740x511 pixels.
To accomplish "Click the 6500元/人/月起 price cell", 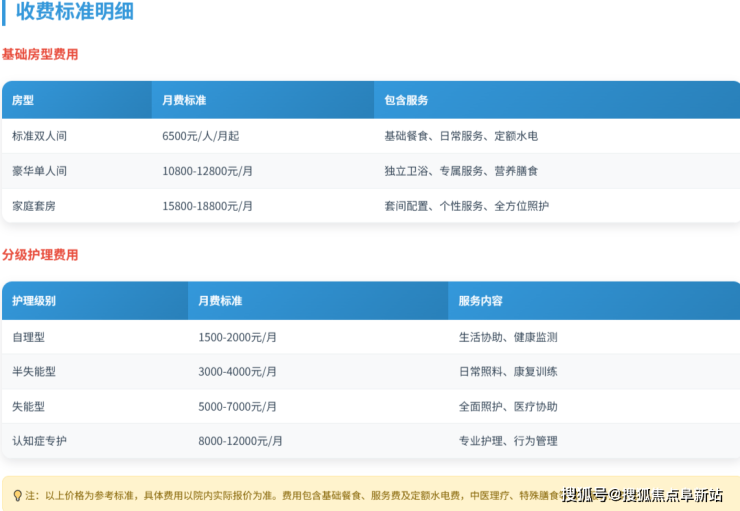I will pos(201,136).
